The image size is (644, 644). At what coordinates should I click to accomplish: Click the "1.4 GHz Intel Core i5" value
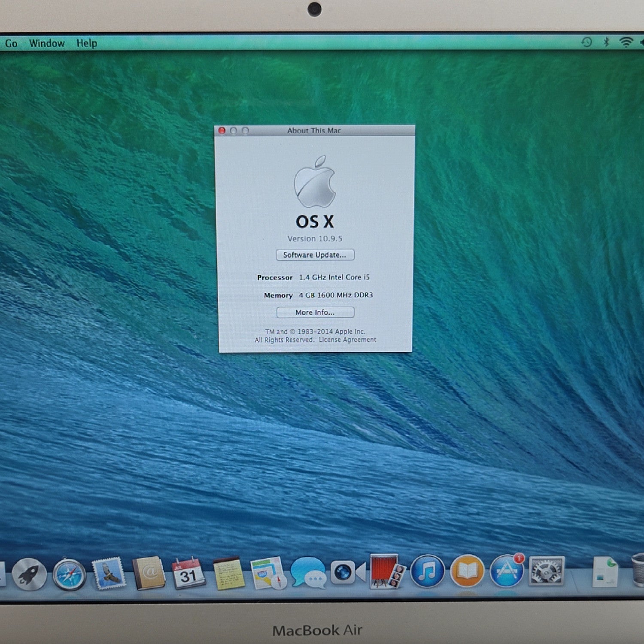(334, 277)
